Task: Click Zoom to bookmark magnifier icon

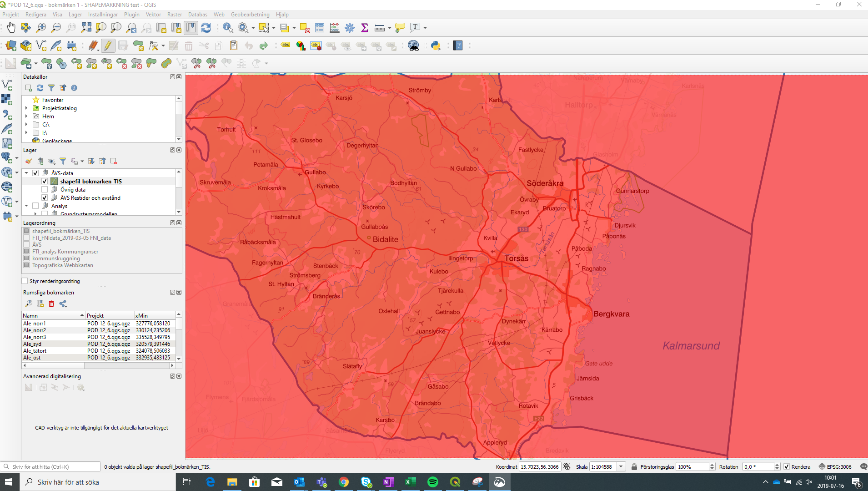Action: pyautogui.click(x=29, y=304)
